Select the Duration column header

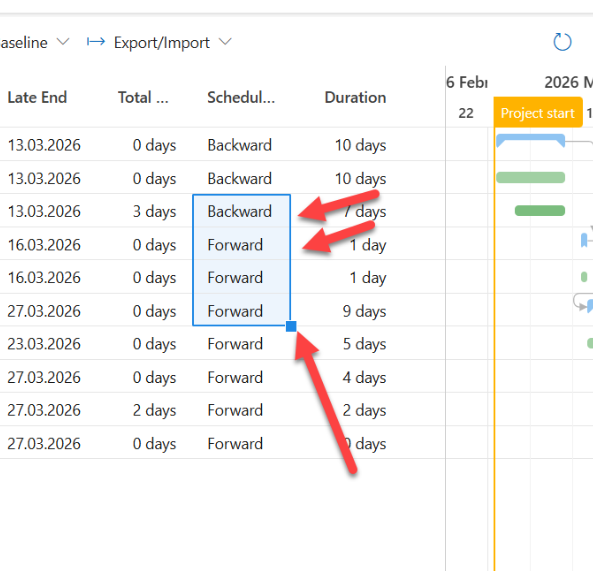pos(355,98)
